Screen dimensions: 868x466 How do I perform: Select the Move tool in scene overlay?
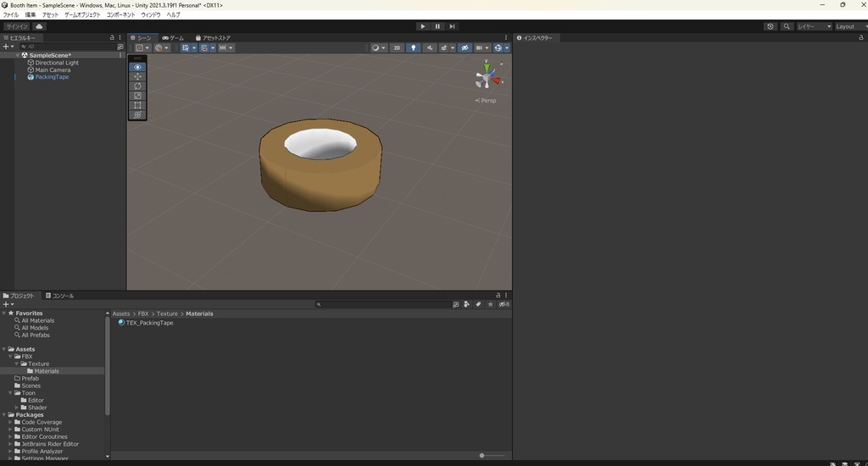pos(137,76)
